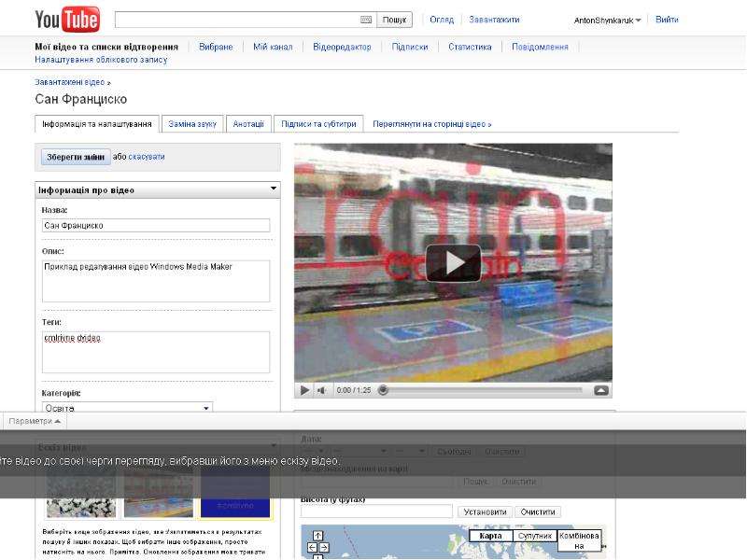Screen dimensions: 747x560
Task: Open the Категорія dropdown showing Освіта
Action: [x=127, y=408]
